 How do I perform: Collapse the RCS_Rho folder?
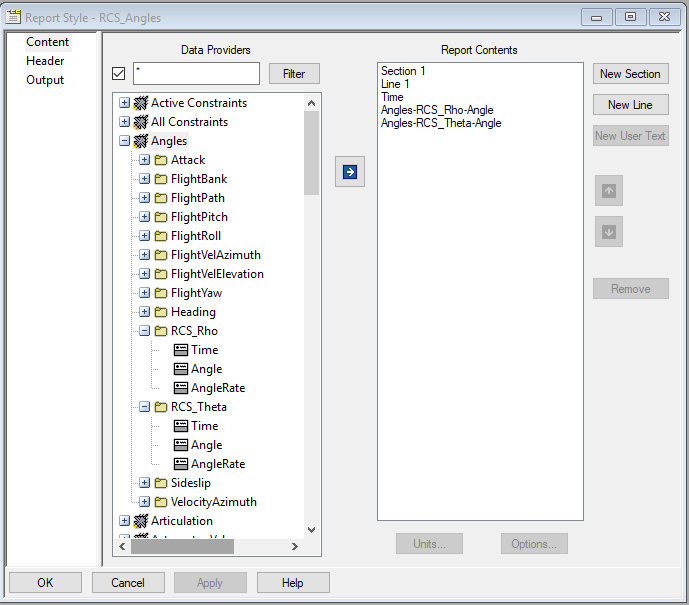pyautogui.click(x=145, y=331)
